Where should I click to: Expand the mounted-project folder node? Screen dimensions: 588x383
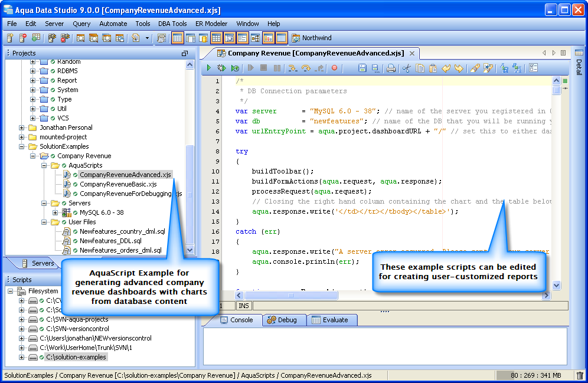(22, 137)
